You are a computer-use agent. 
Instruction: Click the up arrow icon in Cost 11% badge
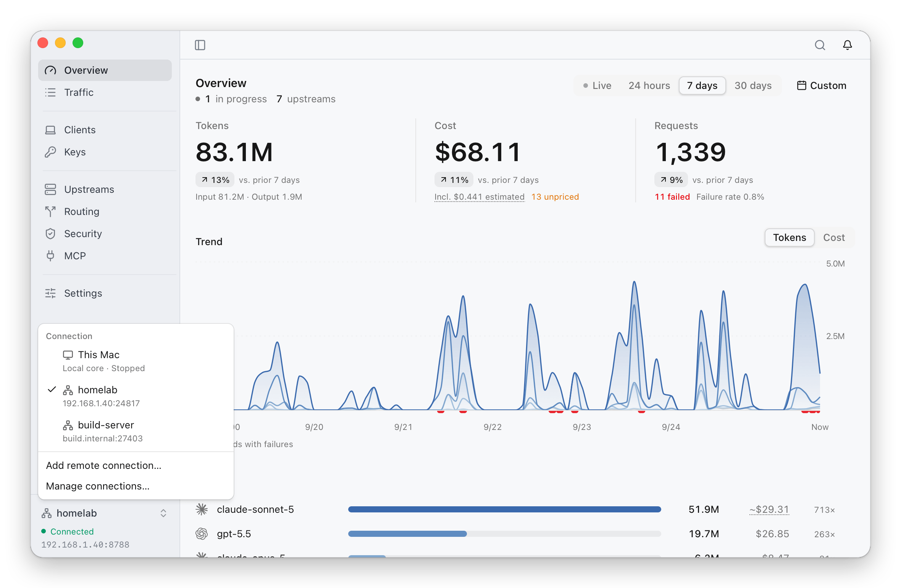pyautogui.click(x=444, y=180)
